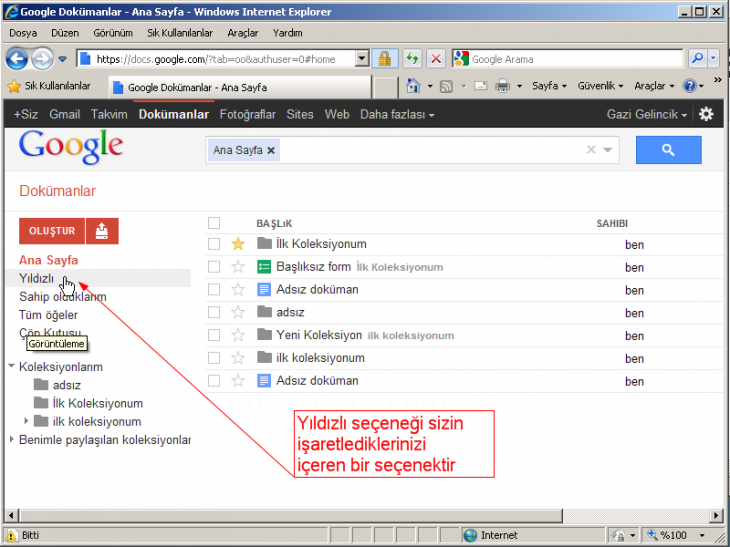This screenshot has width=730, height=547.
Task: Unstar the İlk Koleksiyonum gold star
Action: 238,244
